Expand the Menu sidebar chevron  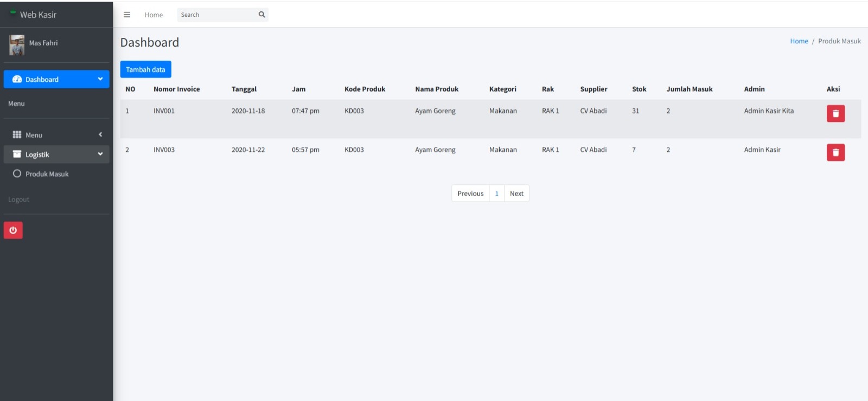tap(100, 134)
